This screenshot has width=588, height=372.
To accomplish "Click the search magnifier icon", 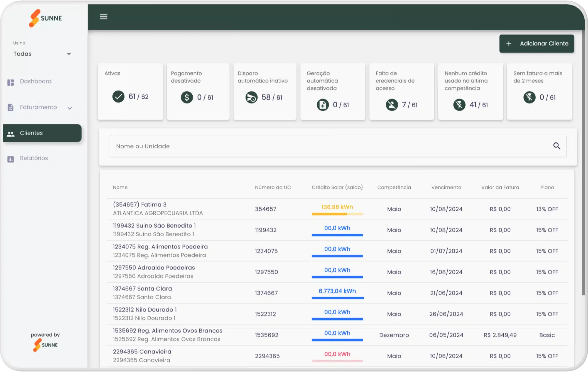I will 557,146.
